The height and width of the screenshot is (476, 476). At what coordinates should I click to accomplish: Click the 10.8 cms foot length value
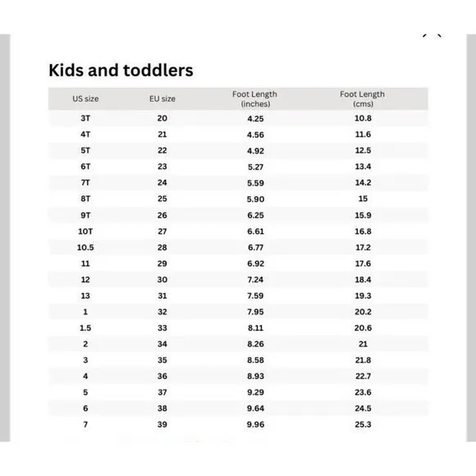click(363, 118)
